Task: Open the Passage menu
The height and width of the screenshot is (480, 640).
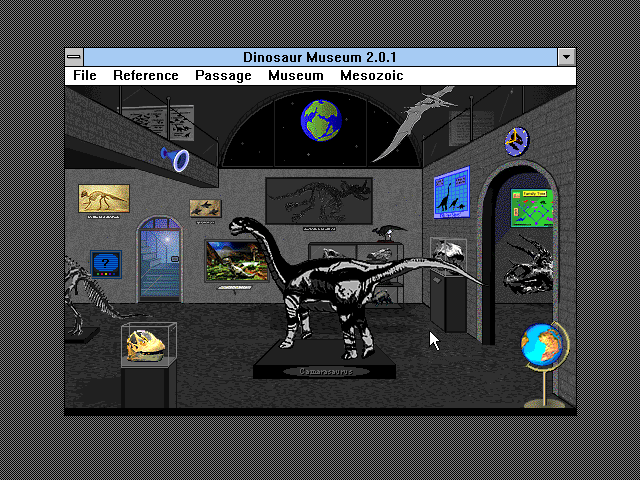Action: click(223, 76)
